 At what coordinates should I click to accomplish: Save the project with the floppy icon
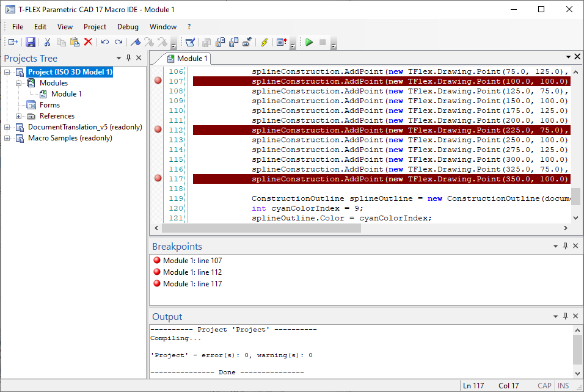click(31, 42)
